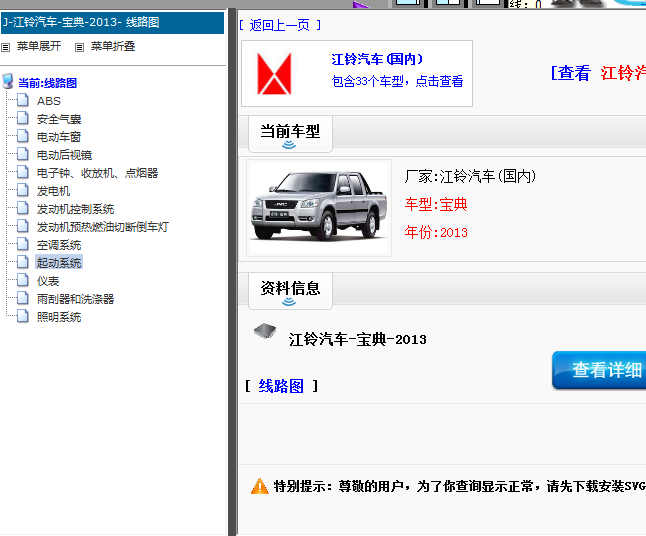The width and height of the screenshot is (646, 536).
Task: Click document icon beside 电子钟、收放机、点烟器
Action: tap(23, 172)
